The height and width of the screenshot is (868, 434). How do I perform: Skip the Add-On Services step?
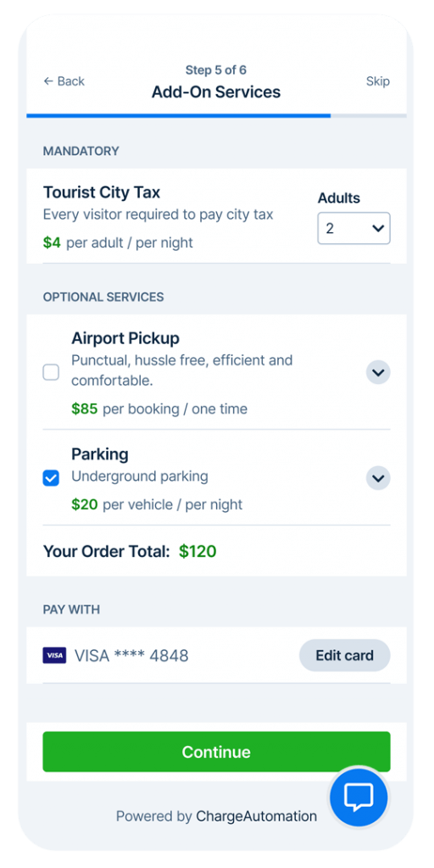(x=377, y=81)
